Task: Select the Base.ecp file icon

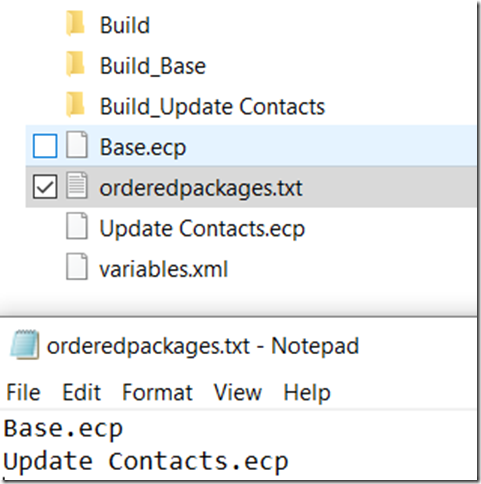Action: point(77,145)
